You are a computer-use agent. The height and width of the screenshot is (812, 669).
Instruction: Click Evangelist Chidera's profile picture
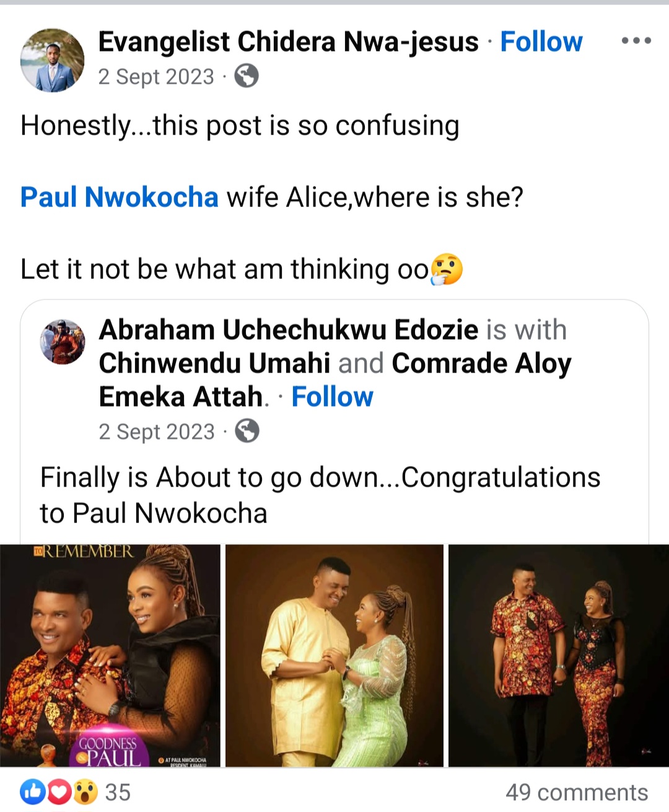click(x=53, y=60)
